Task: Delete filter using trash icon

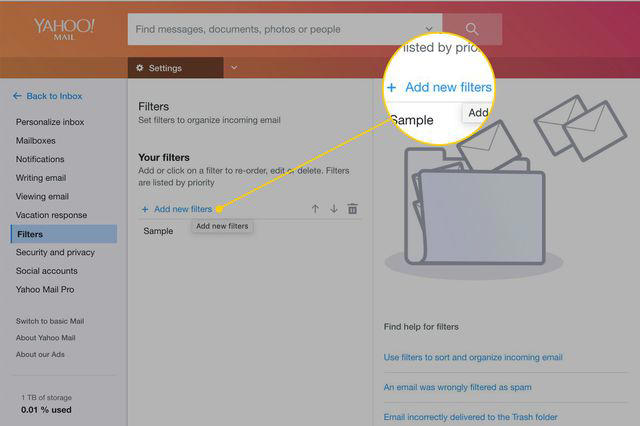Action: point(353,209)
